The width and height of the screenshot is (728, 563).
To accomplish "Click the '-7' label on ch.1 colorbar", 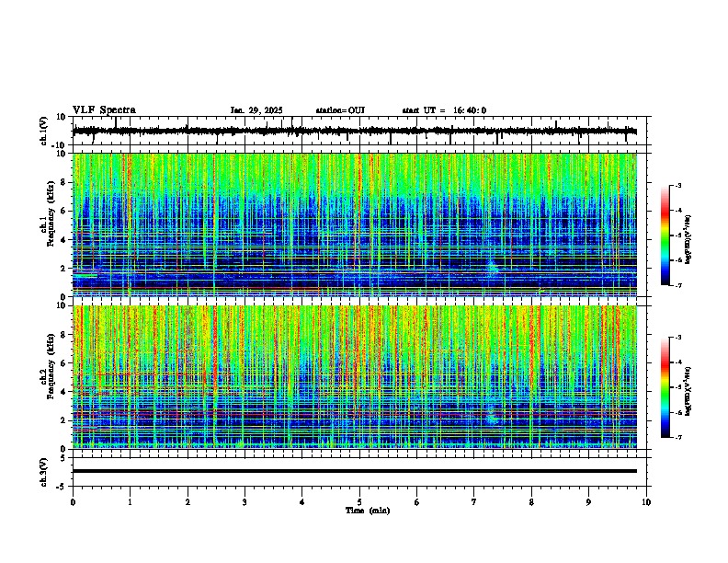I will click(x=677, y=285).
